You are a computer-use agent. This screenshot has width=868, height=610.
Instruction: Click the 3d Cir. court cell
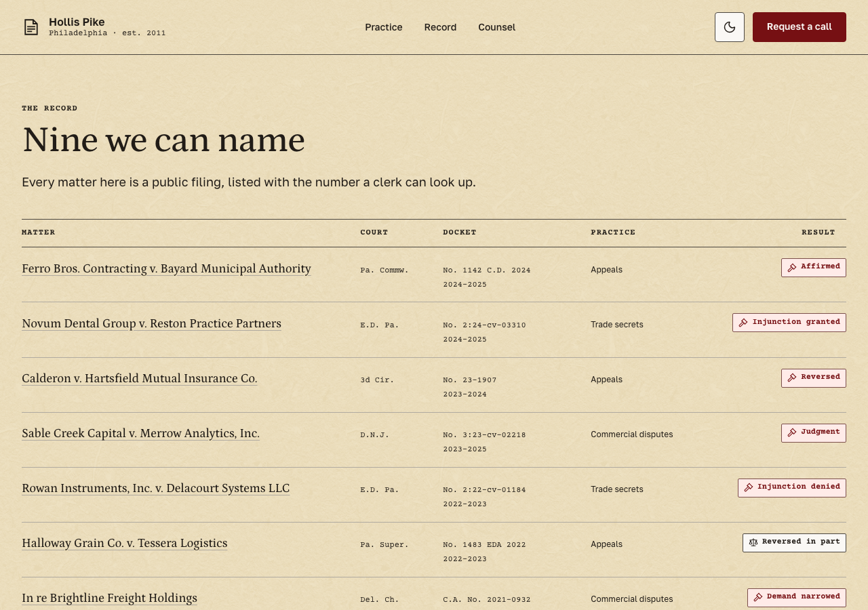pyautogui.click(x=377, y=380)
